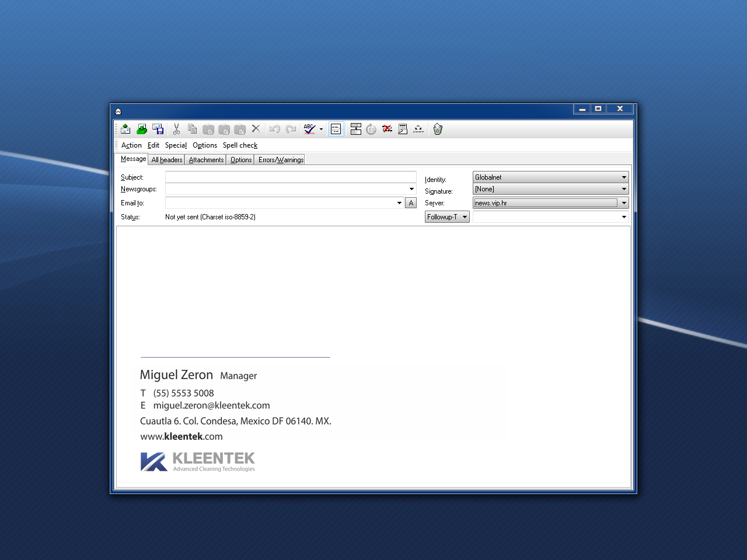Click the copy icon in toolbar
The image size is (747, 560).
[x=192, y=129]
